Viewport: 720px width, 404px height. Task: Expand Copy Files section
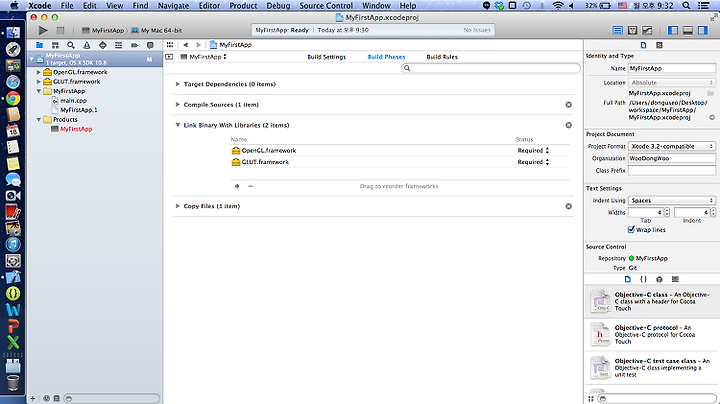pyautogui.click(x=177, y=206)
